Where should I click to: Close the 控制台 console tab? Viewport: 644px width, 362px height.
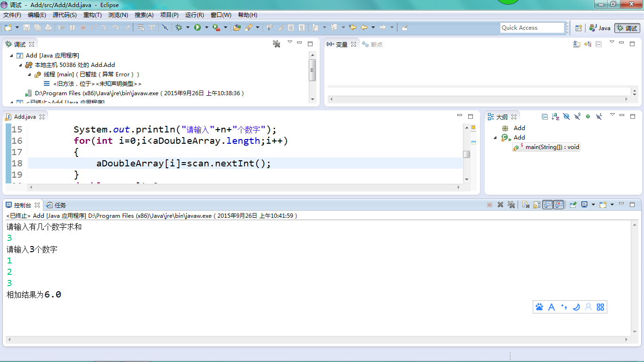(x=37, y=205)
